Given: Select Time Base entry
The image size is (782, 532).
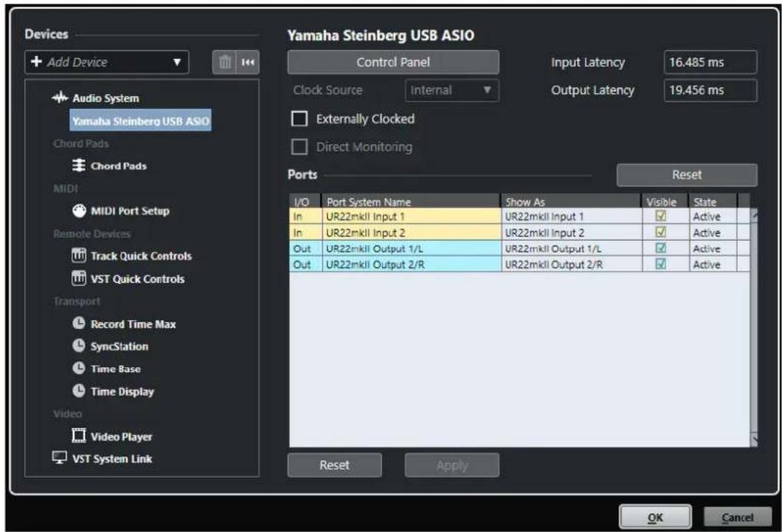Looking at the screenshot, I should pos(116,369).
